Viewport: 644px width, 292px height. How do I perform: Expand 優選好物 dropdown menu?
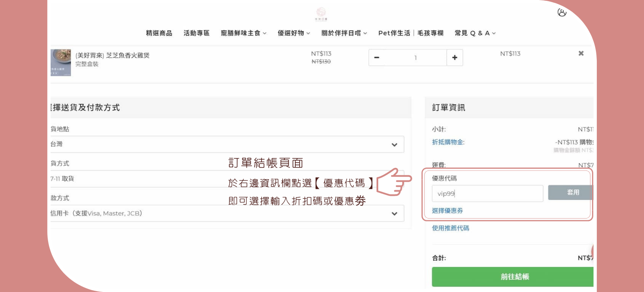click(294, 33)
